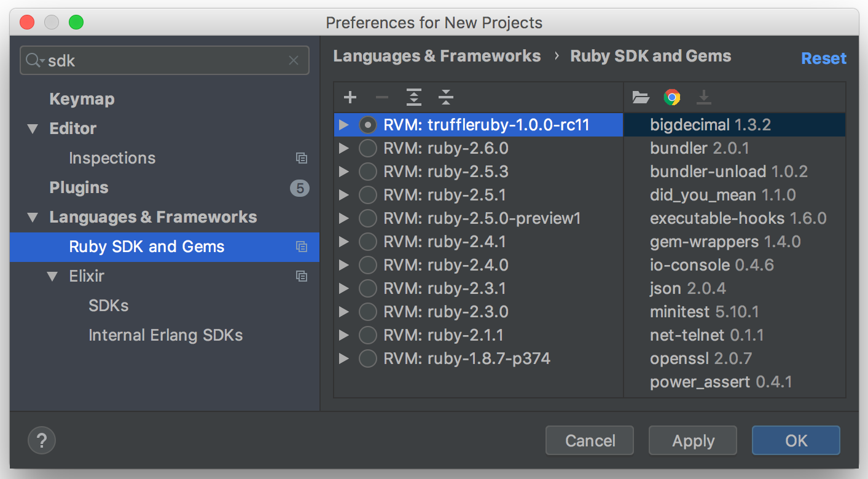The width and height of the screenshot is (868, 479).
Task: Select the bundler 2.0.1 gem
Action: [x=735, y=148]
